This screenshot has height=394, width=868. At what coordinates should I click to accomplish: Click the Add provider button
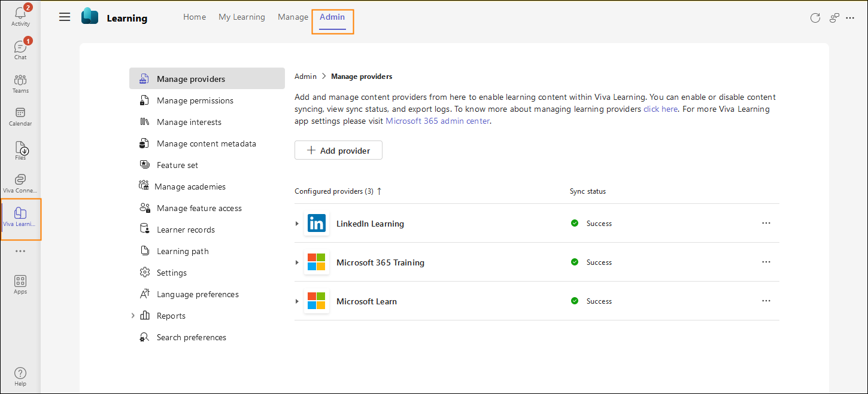point(338,151)
